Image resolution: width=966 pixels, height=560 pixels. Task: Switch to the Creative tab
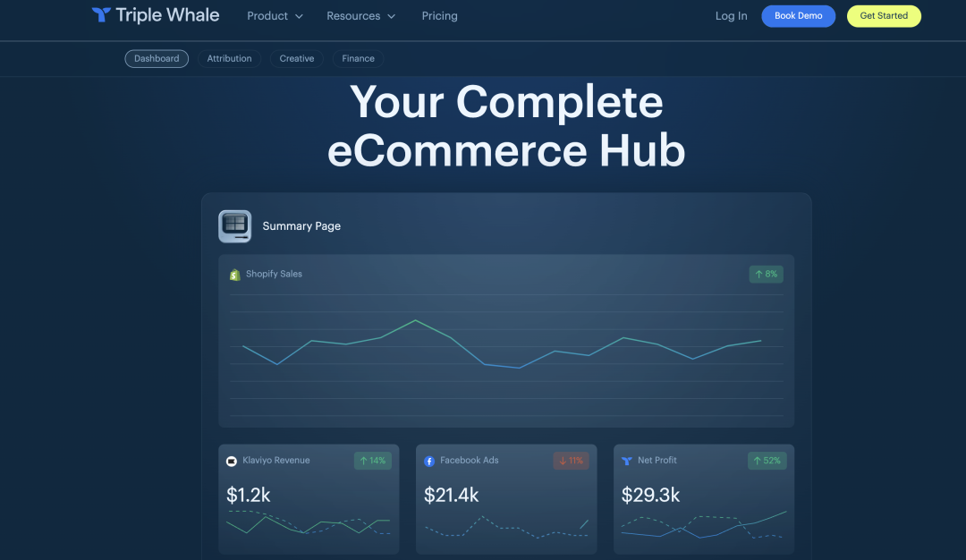(296, 58)
